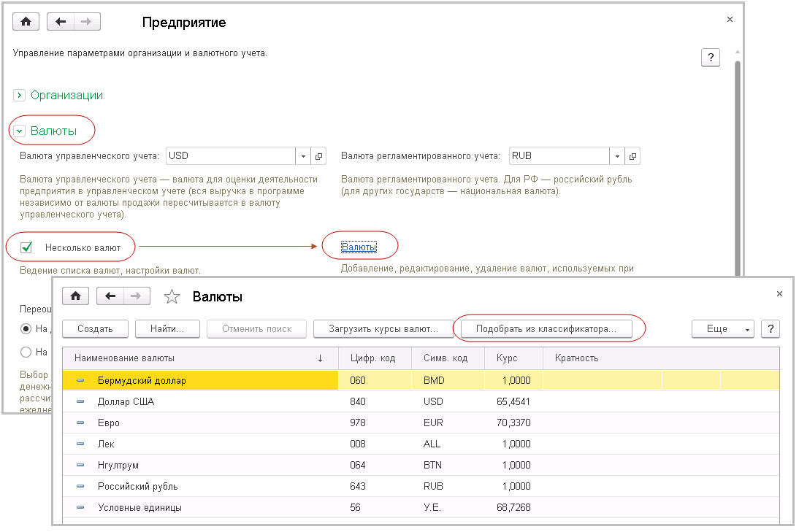The image size is (799, 532).
Task: Open the RUB currency form via open button
Action: [x=632, y=156]
